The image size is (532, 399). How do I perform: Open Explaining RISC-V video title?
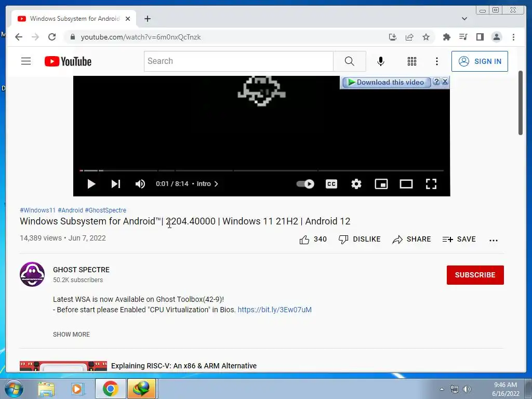[x=184, y=366]
